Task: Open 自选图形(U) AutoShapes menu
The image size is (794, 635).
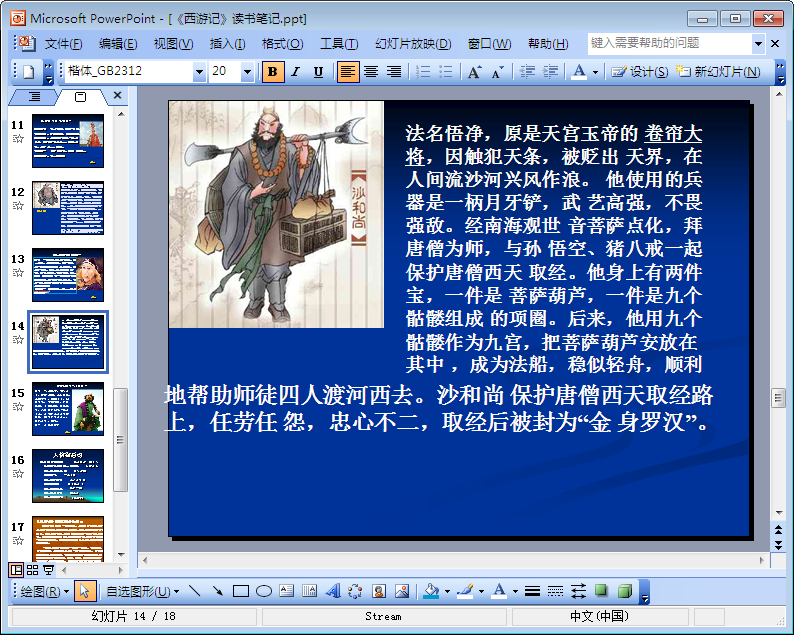Action: pos(143,591)
